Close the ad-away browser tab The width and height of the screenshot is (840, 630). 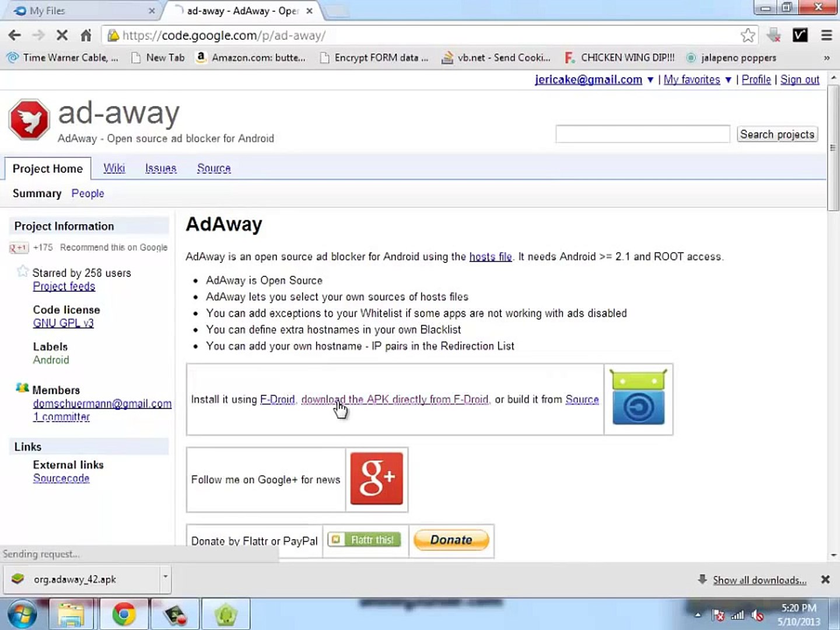[x=309, y=10]
